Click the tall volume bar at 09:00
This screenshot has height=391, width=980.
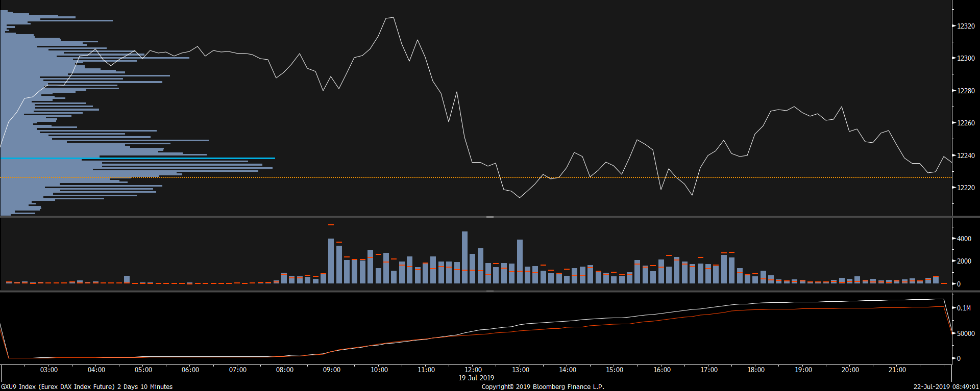[331, 260]
